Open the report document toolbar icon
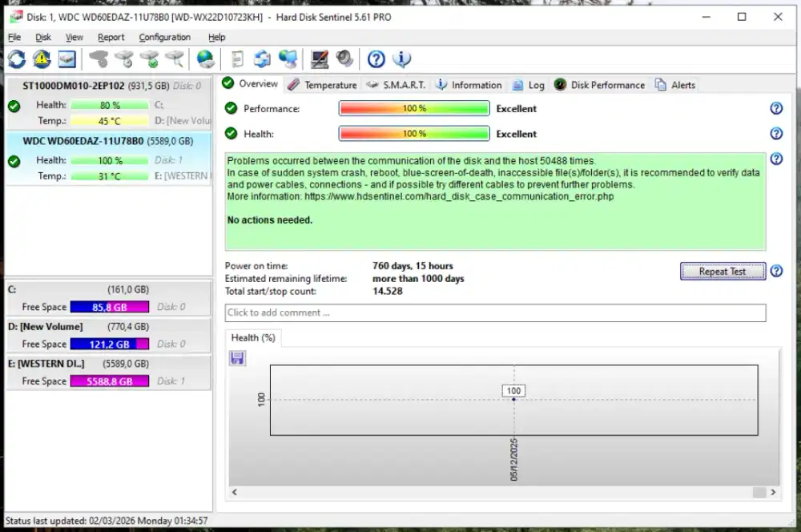 click(237, 58)
